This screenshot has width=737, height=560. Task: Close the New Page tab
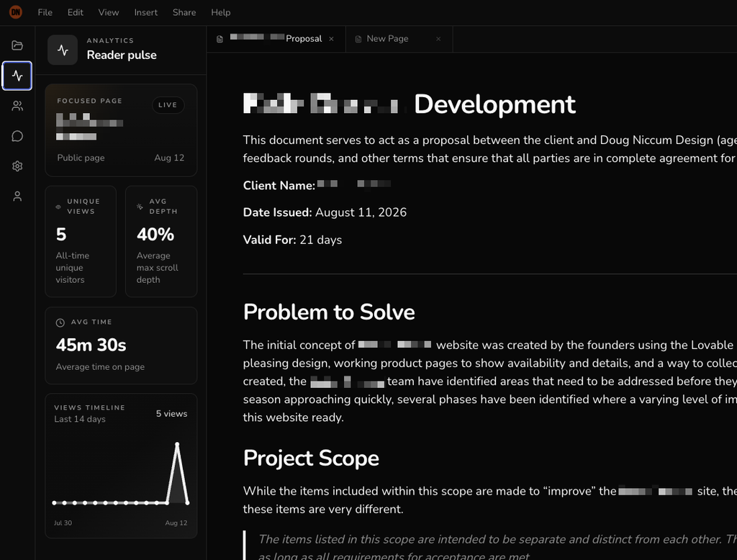[438, 39]
